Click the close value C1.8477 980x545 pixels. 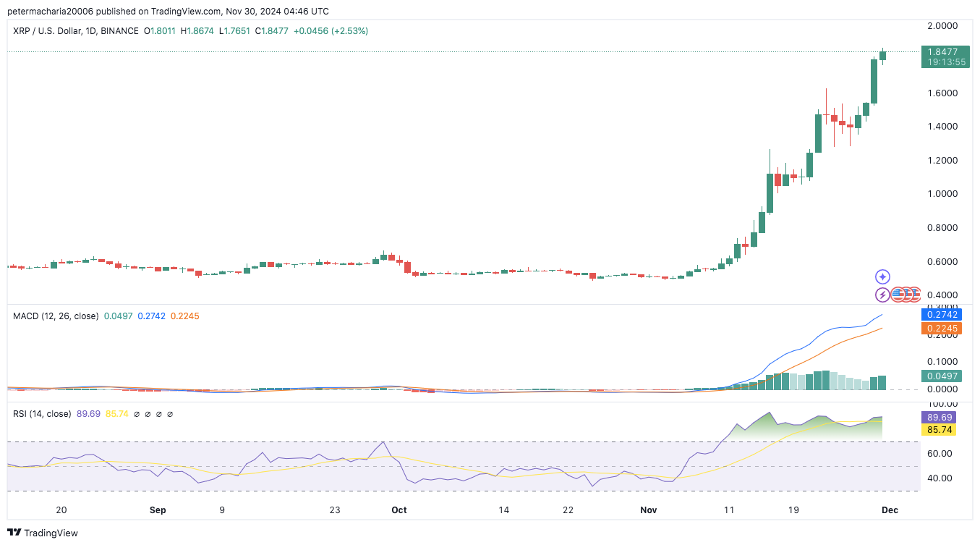coord(271,31)
